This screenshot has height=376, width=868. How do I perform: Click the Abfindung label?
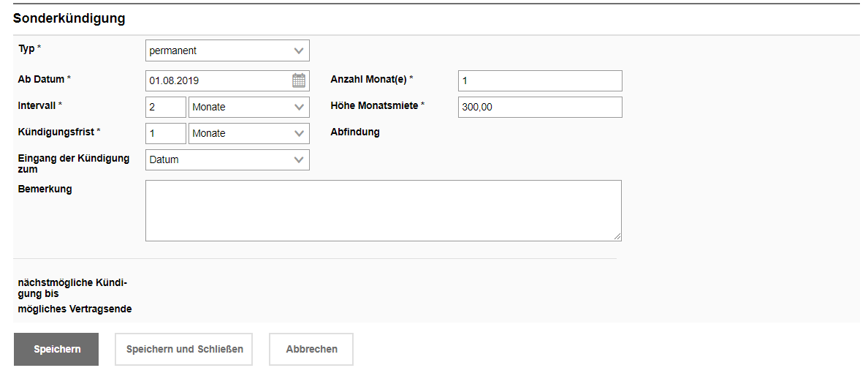click(355, 132)
